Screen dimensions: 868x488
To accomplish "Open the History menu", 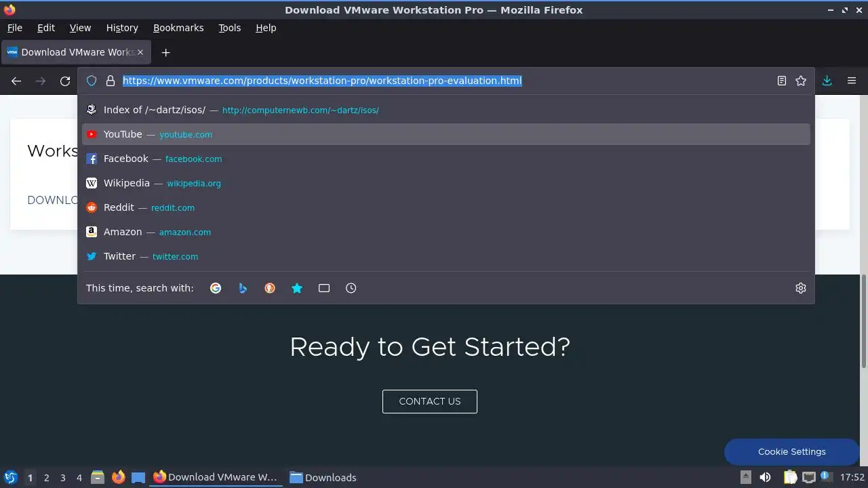I will [x=122, y=28].
